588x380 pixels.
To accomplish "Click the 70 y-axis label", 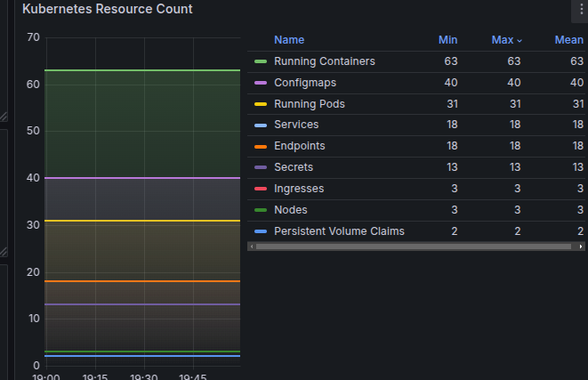I will click(x=33, y=37).
